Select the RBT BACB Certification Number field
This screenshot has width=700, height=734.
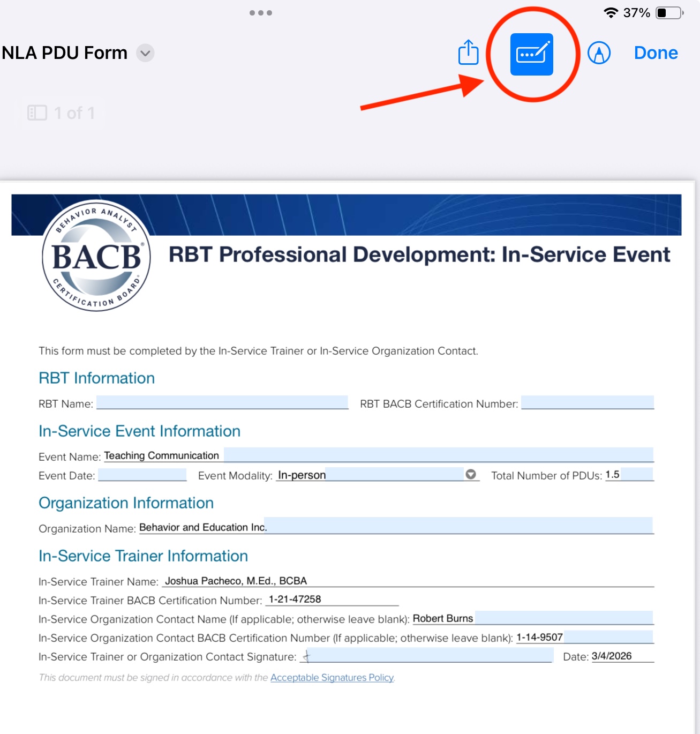tap(588, 402)
